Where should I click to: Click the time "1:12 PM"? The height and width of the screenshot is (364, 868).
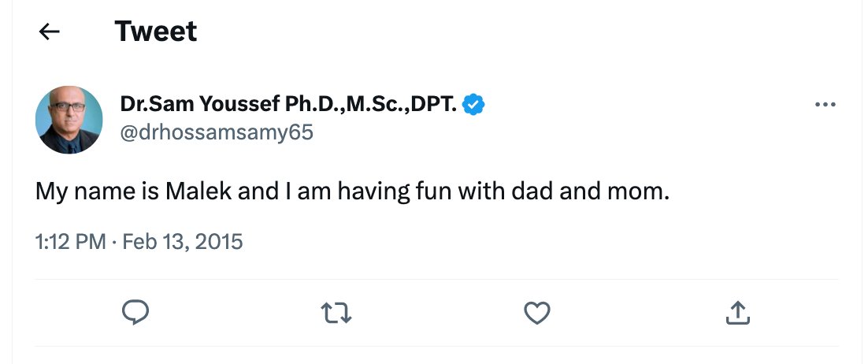point(70,242)
